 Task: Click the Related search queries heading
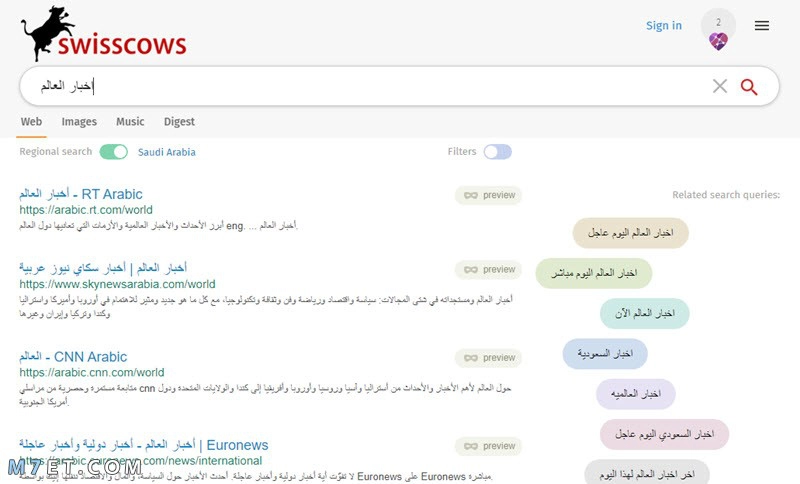point(726,195)
